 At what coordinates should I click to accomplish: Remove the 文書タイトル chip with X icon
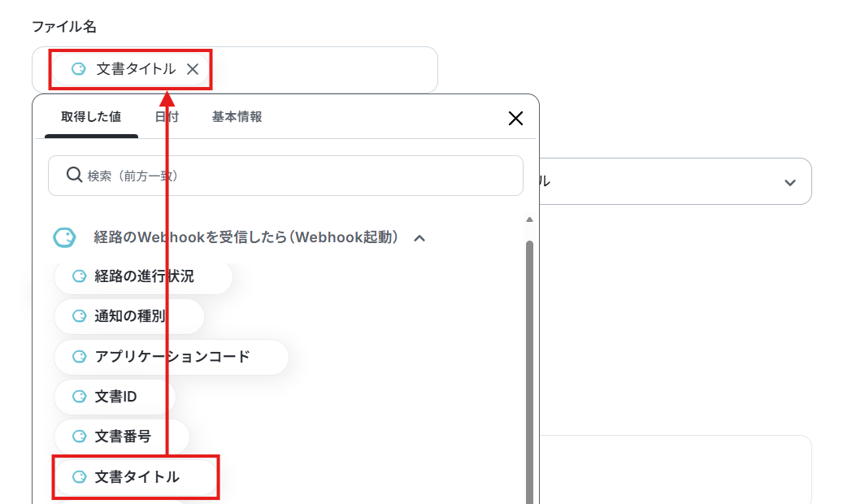[193, 69]
